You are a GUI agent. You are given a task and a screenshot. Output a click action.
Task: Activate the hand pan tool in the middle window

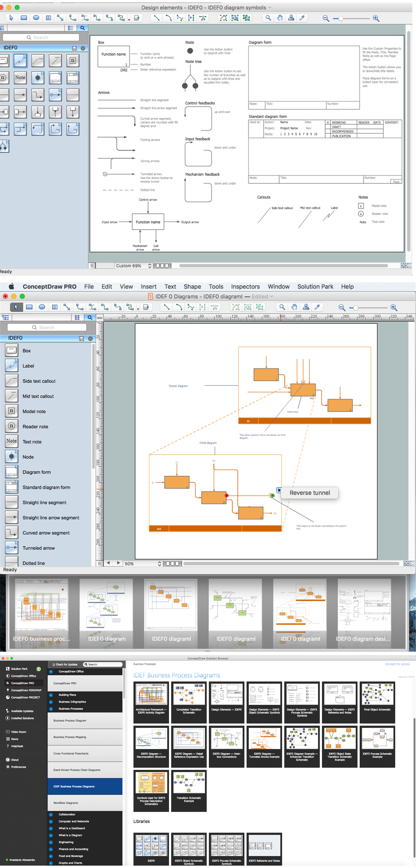click(294, 307)
